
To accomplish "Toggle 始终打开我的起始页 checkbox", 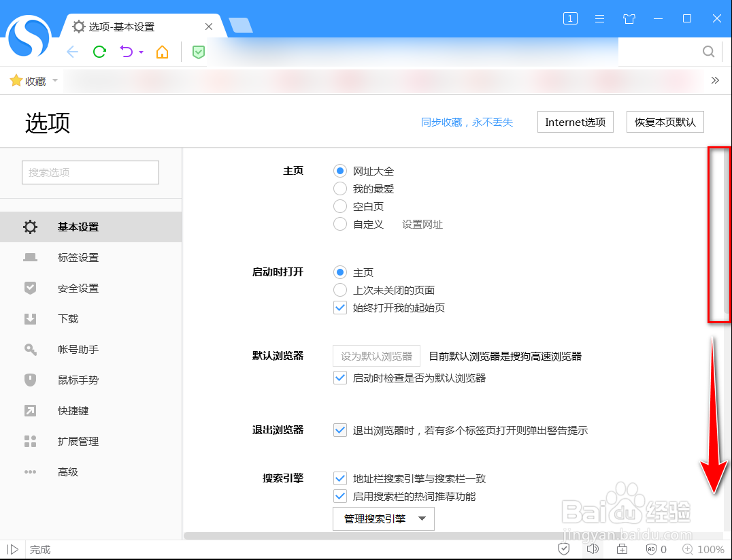I will point(340,308).
